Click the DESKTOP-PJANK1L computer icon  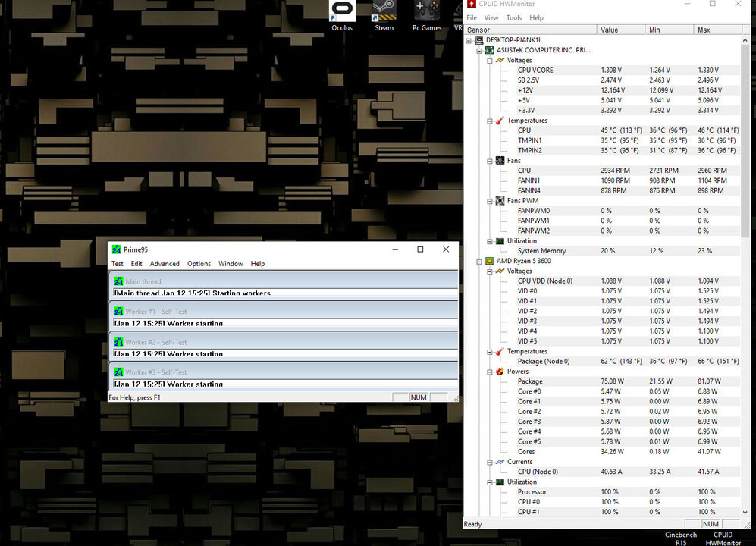pos(478,40)
